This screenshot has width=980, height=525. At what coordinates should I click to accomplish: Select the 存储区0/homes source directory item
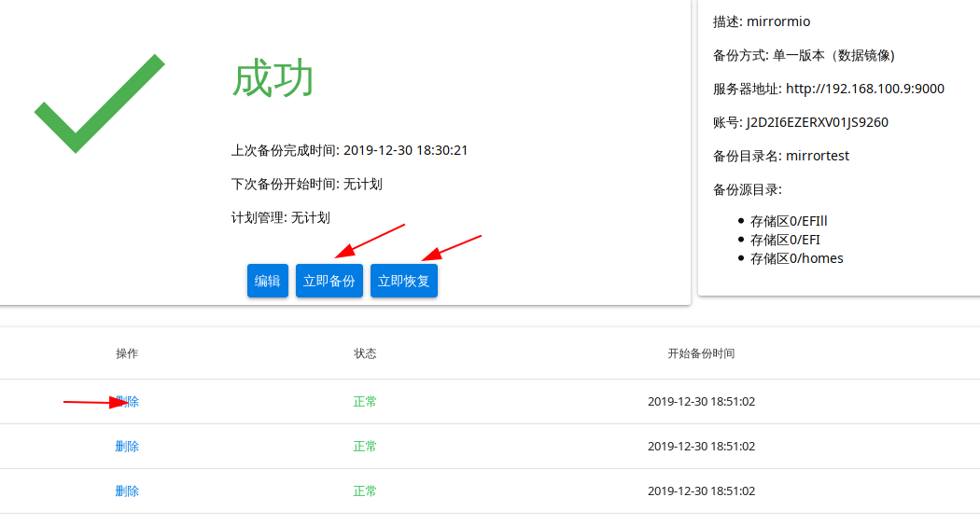click(796, 258)
